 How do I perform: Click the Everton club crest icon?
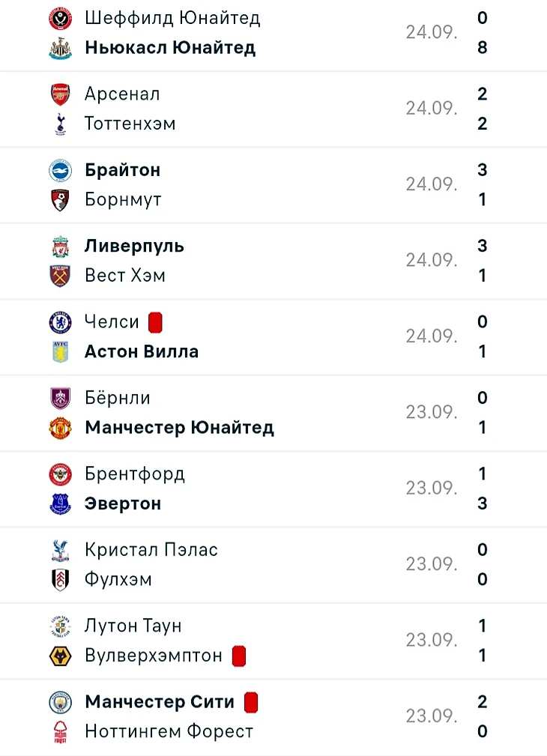coord(60,504)
